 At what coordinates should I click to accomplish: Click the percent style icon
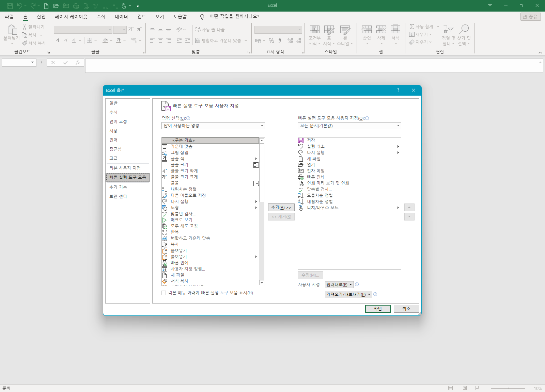pos(271,40)
